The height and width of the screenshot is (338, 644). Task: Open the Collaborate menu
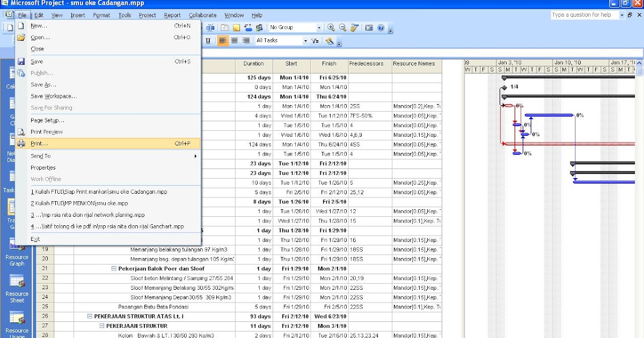point(202,15)
